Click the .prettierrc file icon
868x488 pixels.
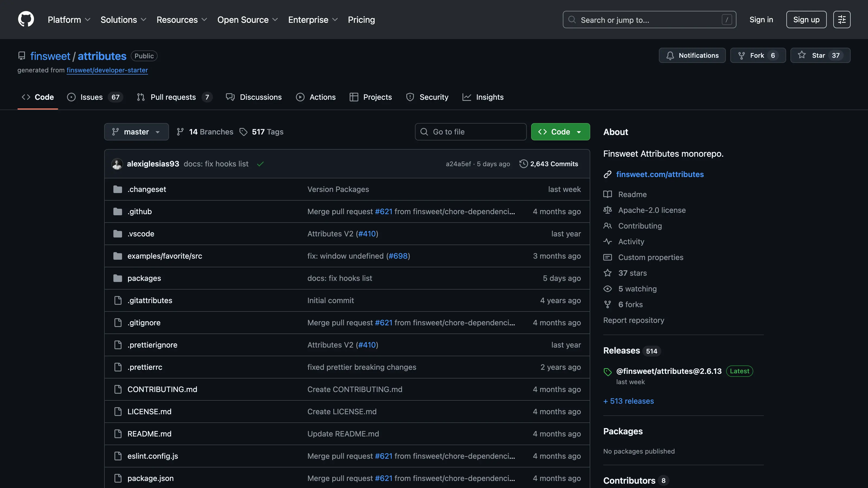tap(118, 367)
